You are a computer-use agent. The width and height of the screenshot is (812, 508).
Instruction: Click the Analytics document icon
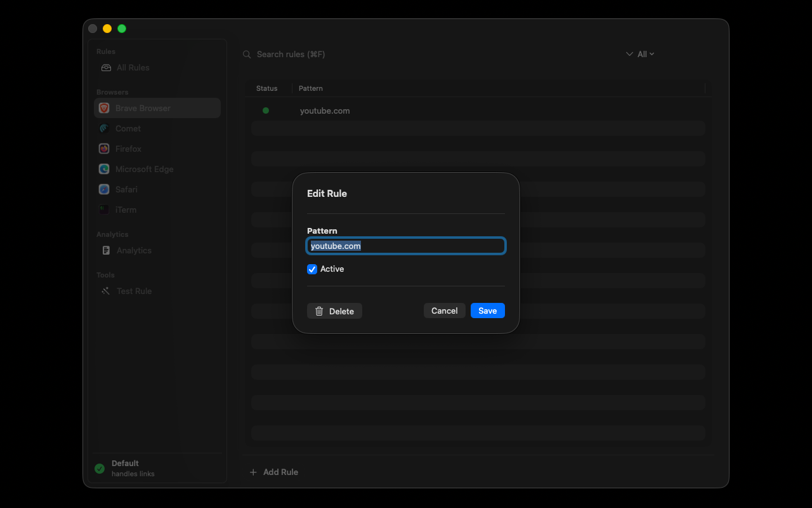tap(106, 250)
